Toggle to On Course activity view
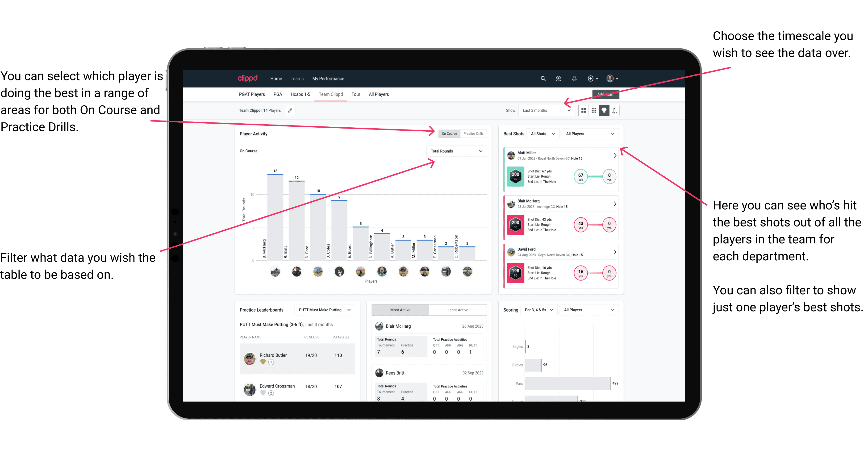 (450, 133)
